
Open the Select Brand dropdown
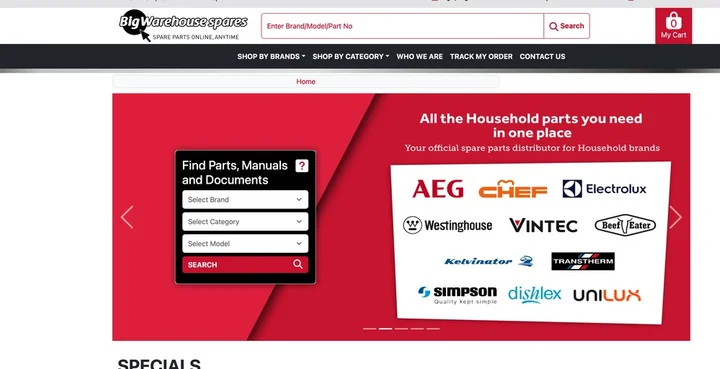(x=245, y=200)
